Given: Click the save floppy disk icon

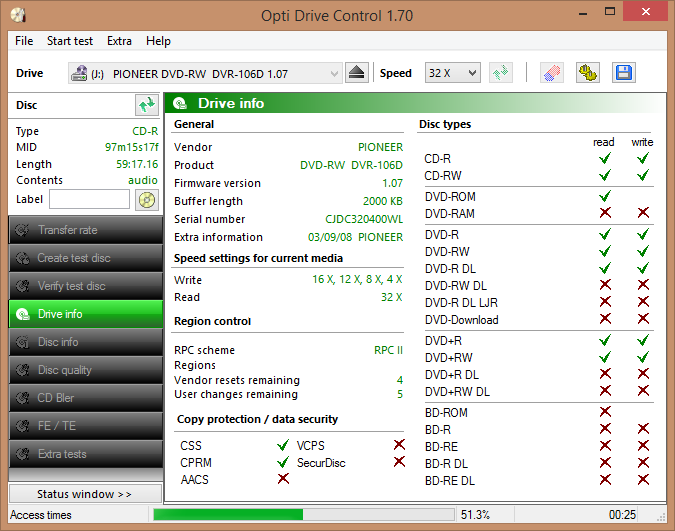Looking at the screenshot, I should [623, 73].
